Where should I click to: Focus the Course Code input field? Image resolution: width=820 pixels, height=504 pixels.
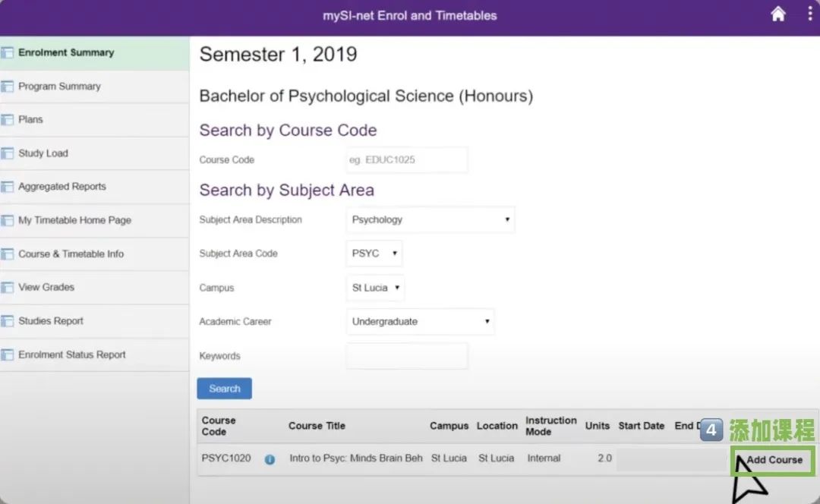click(406, 160)
